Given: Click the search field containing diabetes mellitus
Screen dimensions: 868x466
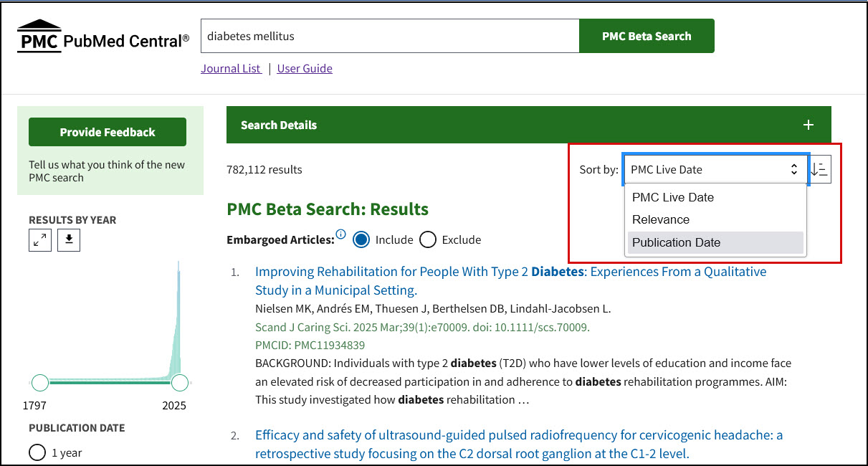Looking at the screenshot, I should tap(390, 36).
